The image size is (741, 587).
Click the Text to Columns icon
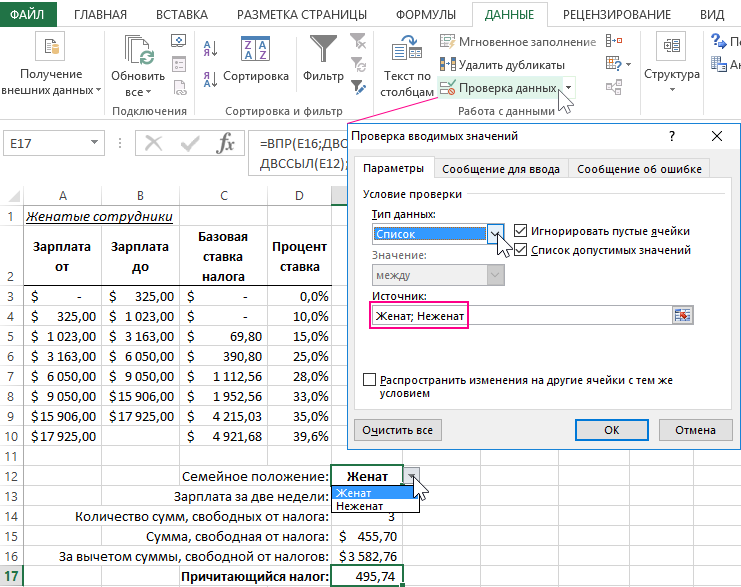click(x=405, y=50)
